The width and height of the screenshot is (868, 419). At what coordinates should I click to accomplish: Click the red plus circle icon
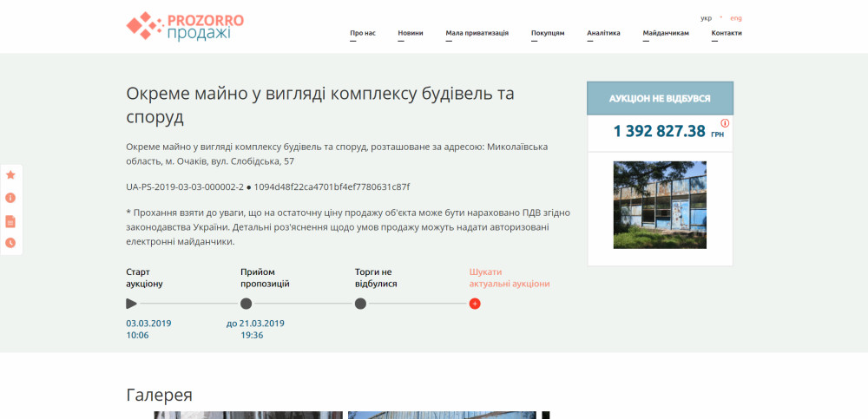click(475, 304)
